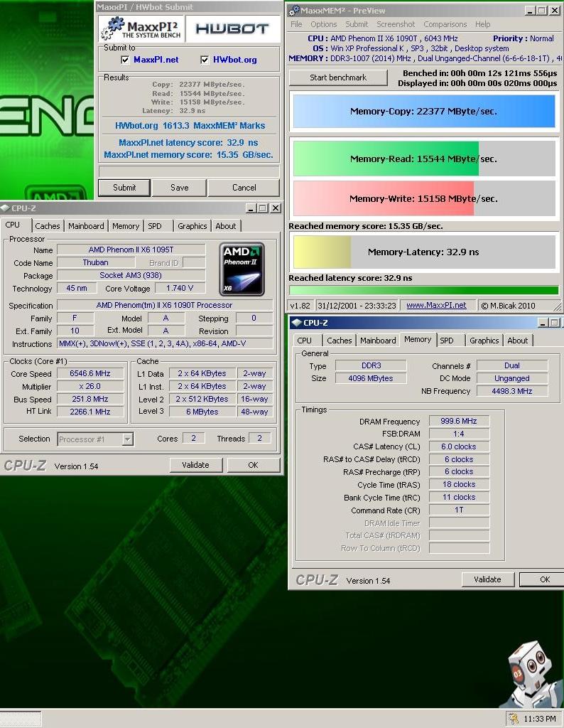Open the www.MaxxPI.net link

436,305
